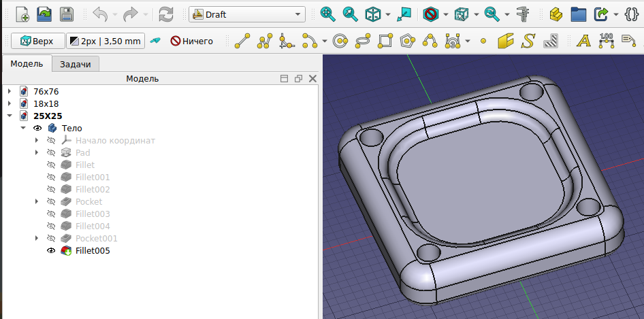Toggle draw style red no-entry icon
The height and width of the screenshot is (319, 644).
tap(431, 14)
